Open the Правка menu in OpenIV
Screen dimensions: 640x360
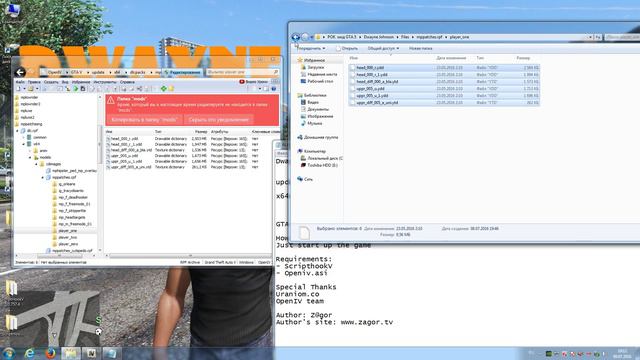[34, 82]
